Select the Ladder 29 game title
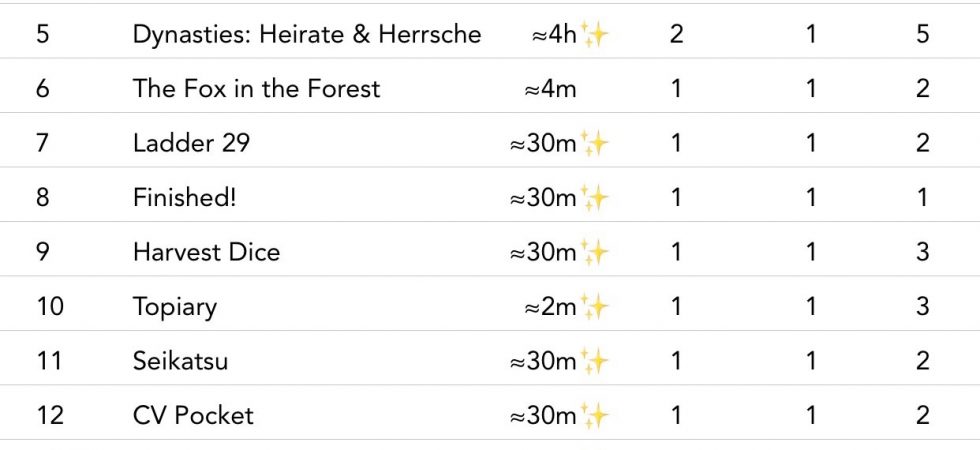Image resolution: width=980 pixels, height=450 pixels. point(191,143)
